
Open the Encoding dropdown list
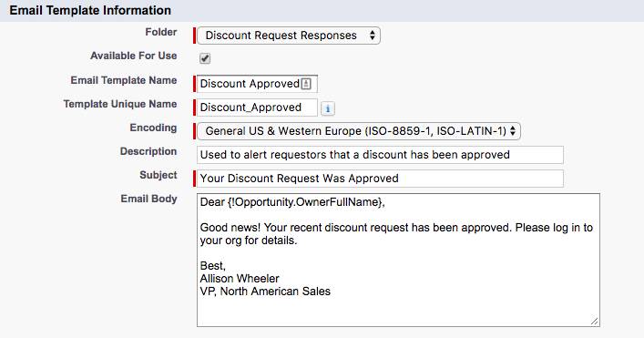(x=359, y=131)
